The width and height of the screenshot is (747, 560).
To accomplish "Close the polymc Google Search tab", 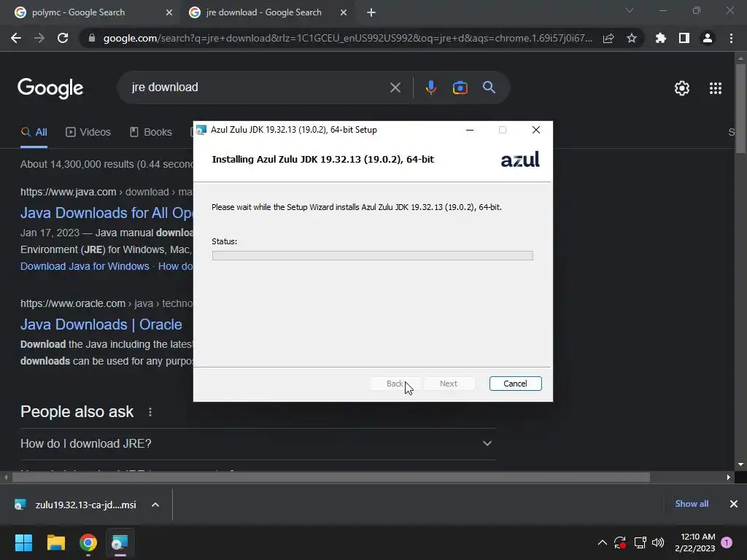I will [169, 13].
